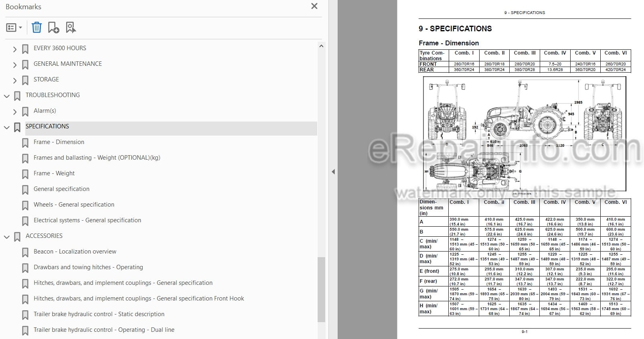Click the bookmark icon beside STORAGE
644x339 pixels.
(x=25, y=80)
